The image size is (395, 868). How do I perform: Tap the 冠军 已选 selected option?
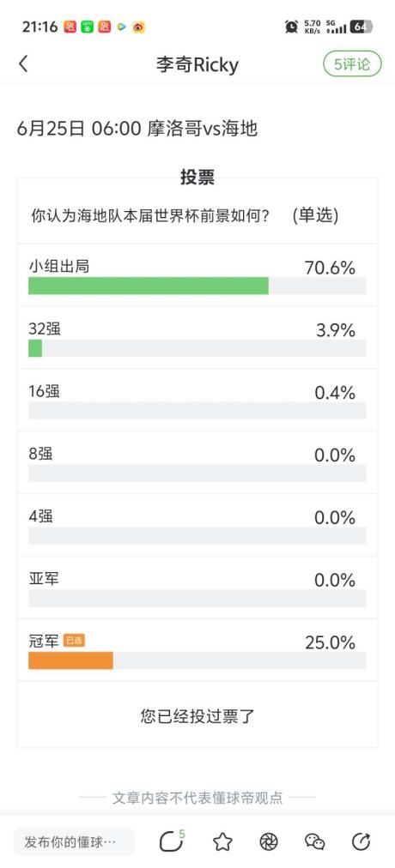197,650
